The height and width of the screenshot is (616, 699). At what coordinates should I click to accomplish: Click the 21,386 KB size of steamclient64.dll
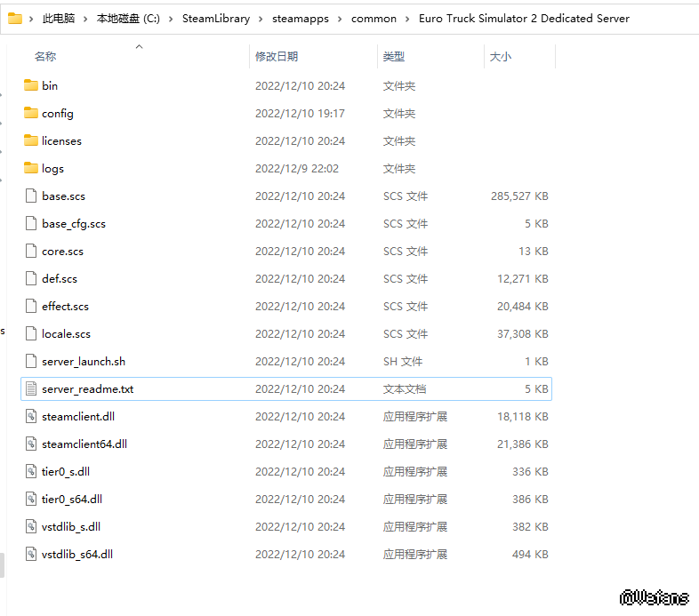coord(522,444)
